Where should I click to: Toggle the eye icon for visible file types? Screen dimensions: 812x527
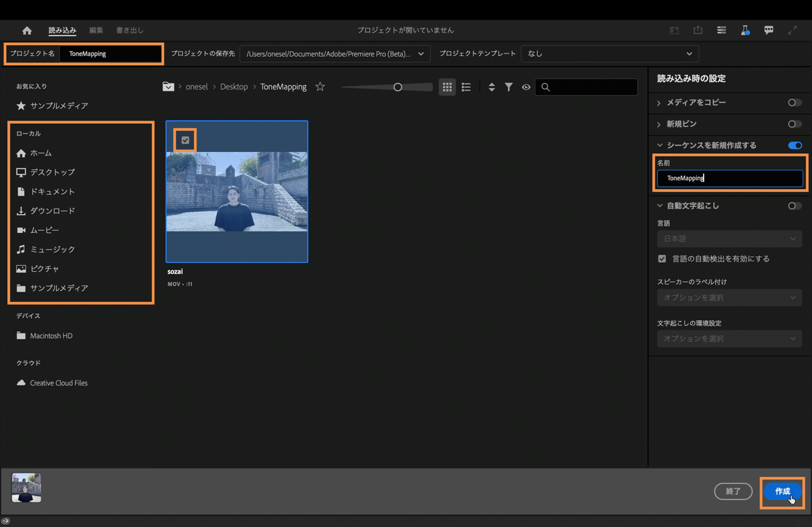526,87
